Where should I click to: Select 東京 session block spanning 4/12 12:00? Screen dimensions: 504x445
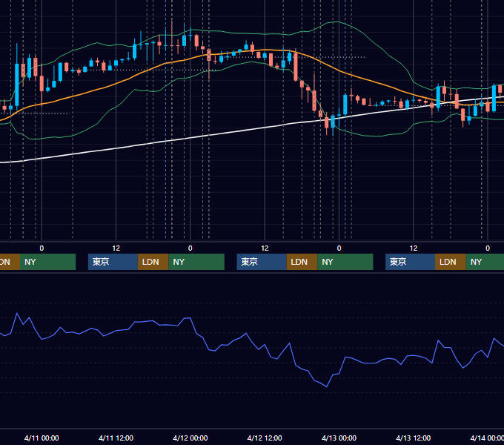point(262,262)
